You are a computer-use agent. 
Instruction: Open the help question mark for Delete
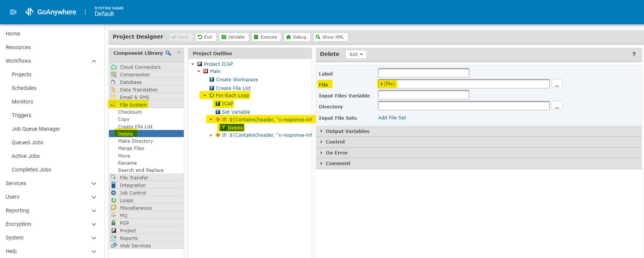(634, 54)
